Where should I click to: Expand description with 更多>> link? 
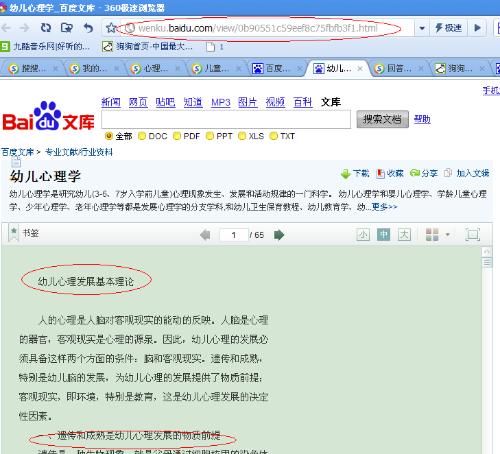pos(384,207)
